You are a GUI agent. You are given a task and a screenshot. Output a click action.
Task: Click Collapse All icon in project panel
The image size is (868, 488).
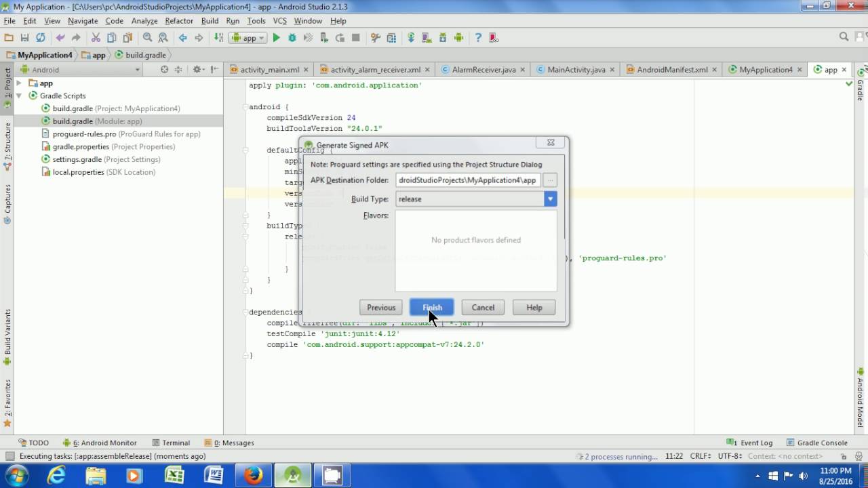tap(178, 69)
